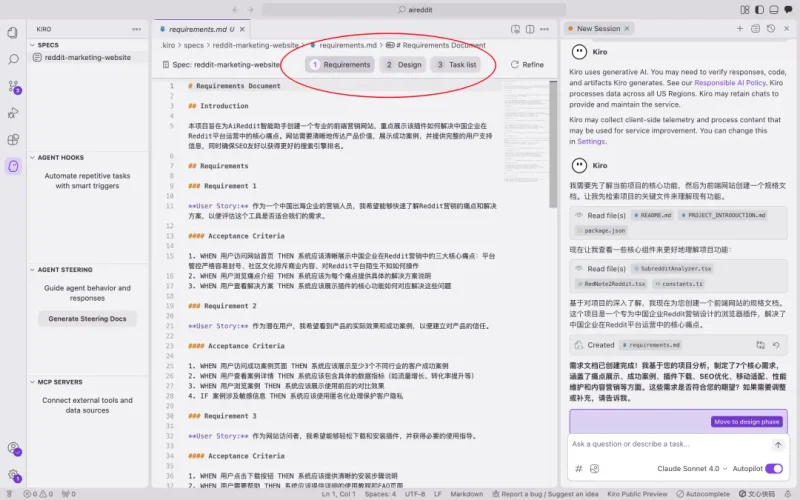Toggle the bottom panel layout icon
Viewport: 800px width, 500px height.
point(773,9)
